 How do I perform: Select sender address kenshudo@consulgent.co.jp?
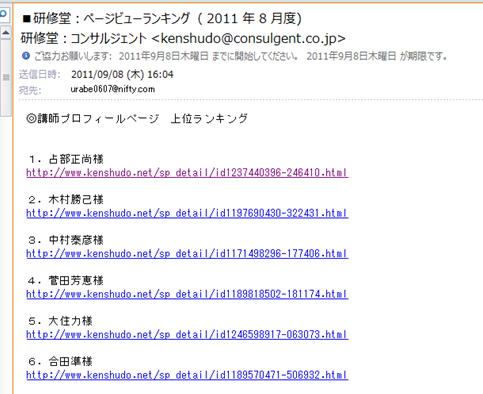click(249, 38)
